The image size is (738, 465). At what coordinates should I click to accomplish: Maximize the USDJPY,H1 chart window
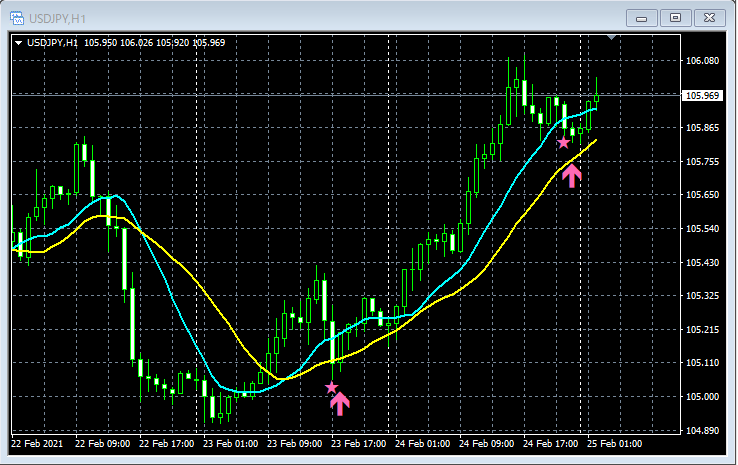point(675,18)
